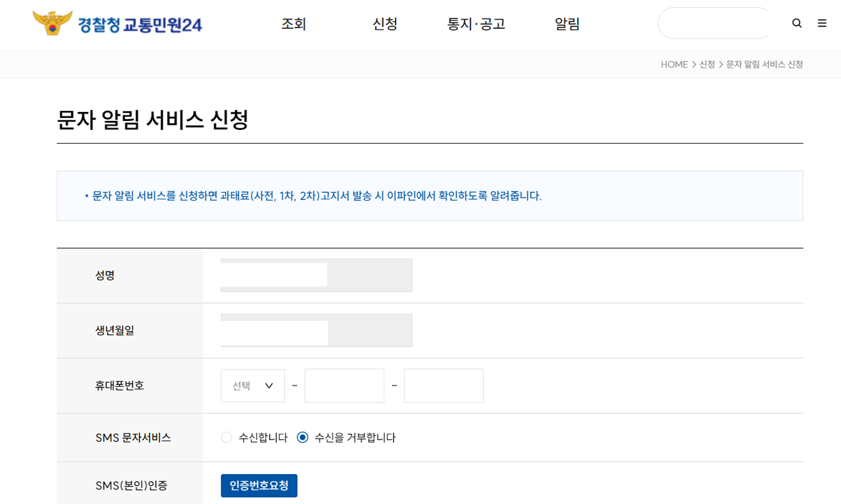Select the 수신합니다 radio button
This screenshot has height=504, width=841.
click(x=226, y=437)
